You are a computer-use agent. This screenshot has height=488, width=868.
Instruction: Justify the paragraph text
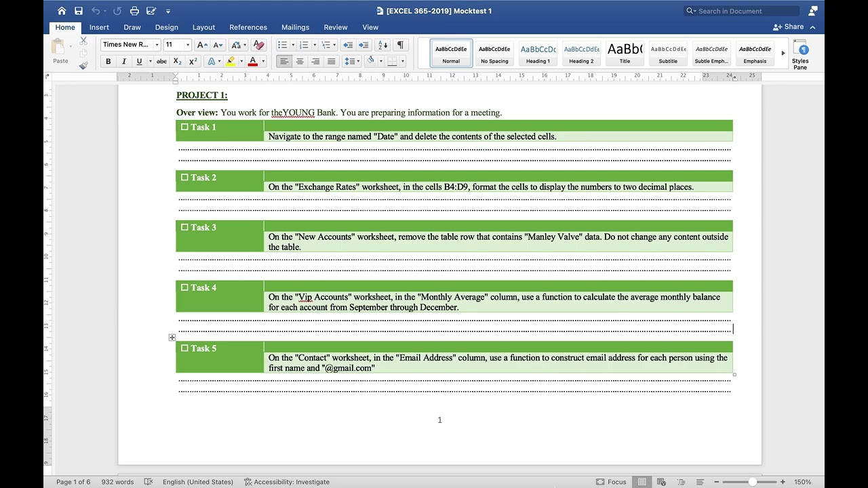[331, 61]
